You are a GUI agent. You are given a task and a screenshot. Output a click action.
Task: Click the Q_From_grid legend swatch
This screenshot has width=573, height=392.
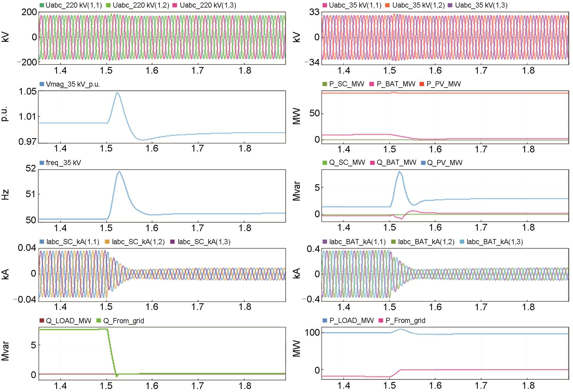tap(99, 321)
